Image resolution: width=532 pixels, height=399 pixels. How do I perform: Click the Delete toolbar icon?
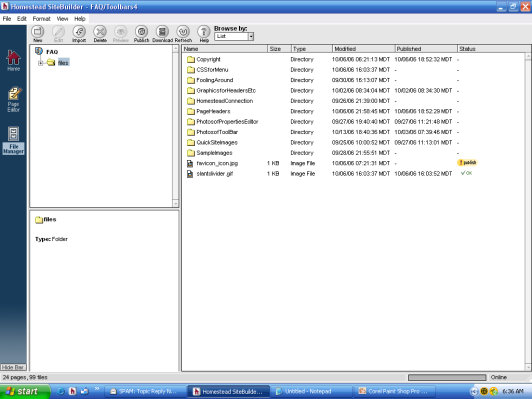100,32
